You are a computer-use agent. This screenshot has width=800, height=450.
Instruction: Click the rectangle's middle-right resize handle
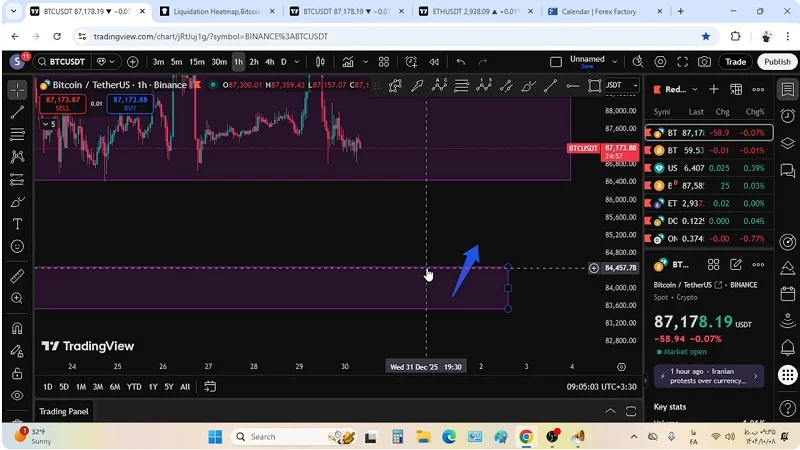coord(508,288)
